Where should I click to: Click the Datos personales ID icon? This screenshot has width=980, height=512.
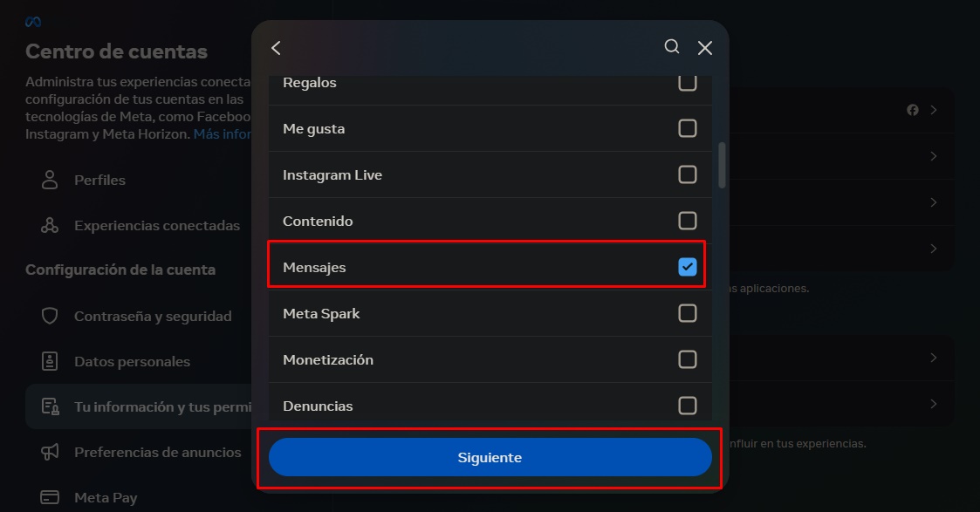50,361
